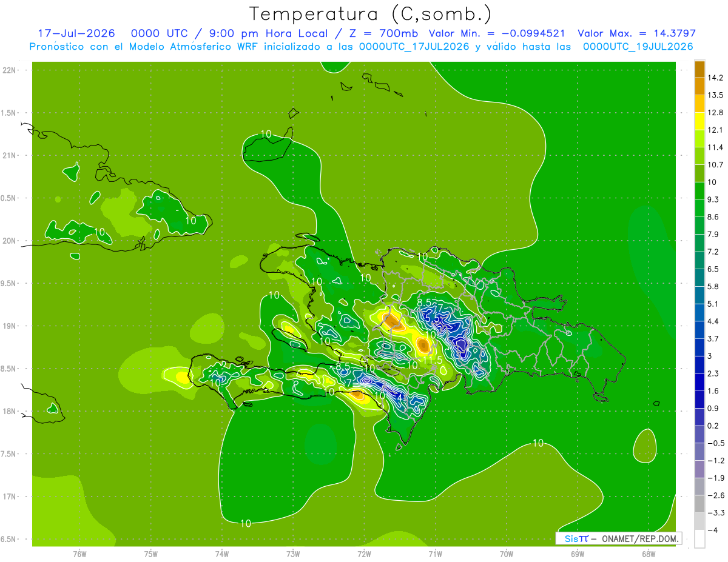Select the '17-Jul-2026' date text in header
This screenshot has height=562, width=728.
pos(76,33)
